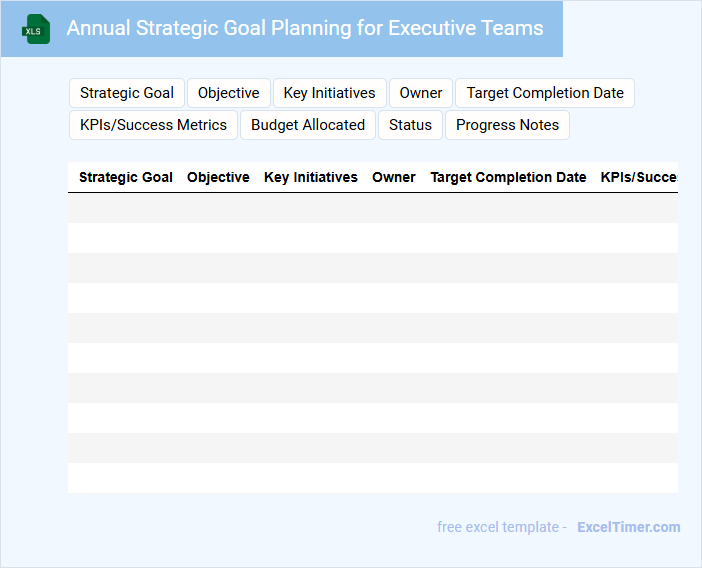Click the page title Annual Strategic Goal Planning
Image resolution: width=702 pixels, height=568 pixels.
[305, 28]
